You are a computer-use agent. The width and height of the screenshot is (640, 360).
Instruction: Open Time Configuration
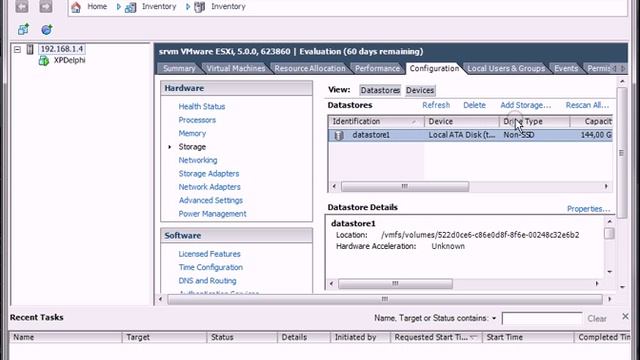[211, 267]
